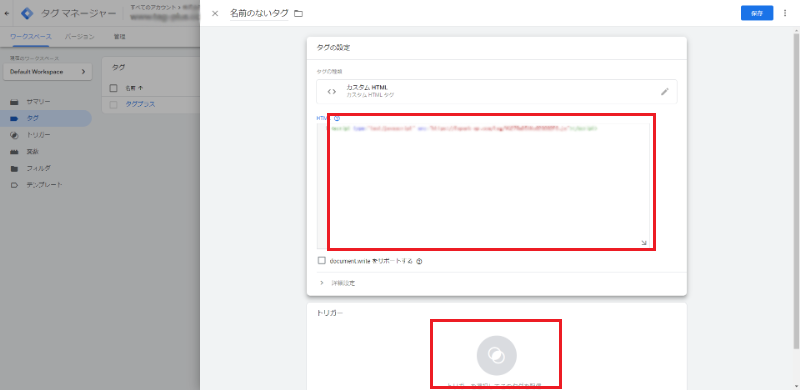Click the HTML editor resize handle icon
Viewport: 800px width, 390px height.
tap(644, 243)
